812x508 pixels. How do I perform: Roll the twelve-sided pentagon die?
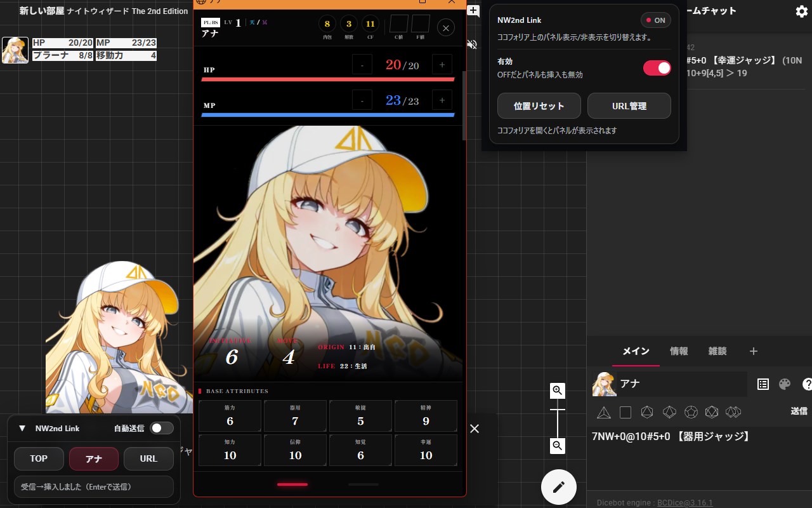(x=691, y=413)
